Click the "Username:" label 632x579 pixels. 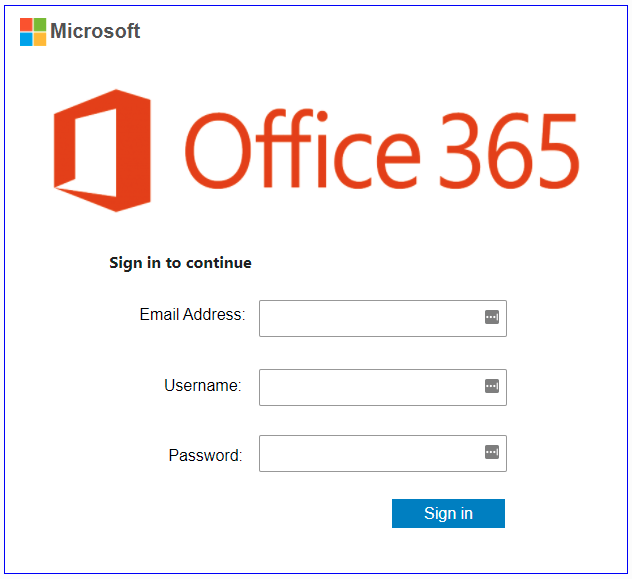pos(203,386)
